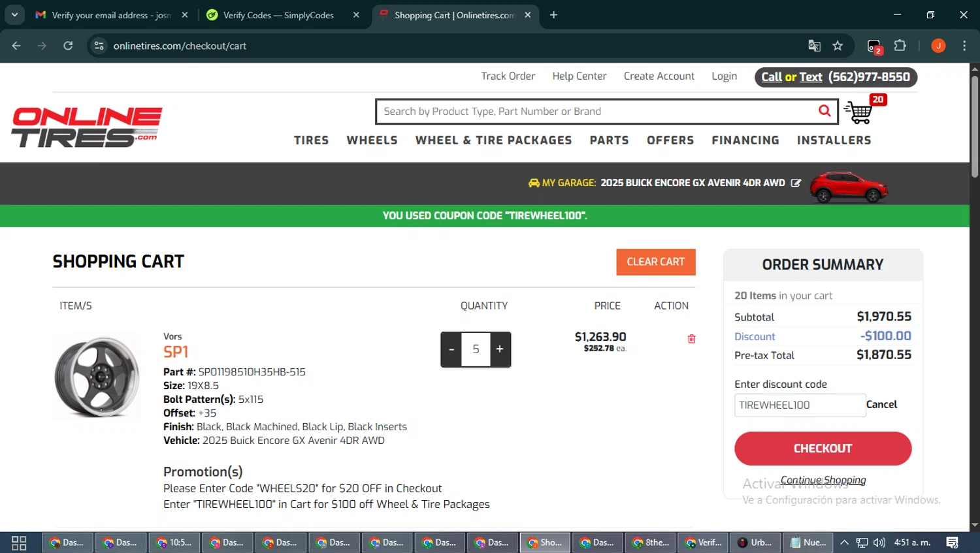
Task: Click the 4:51 a. m. taskbar clock
Action: pyautogui.click(x=912, y=543)
